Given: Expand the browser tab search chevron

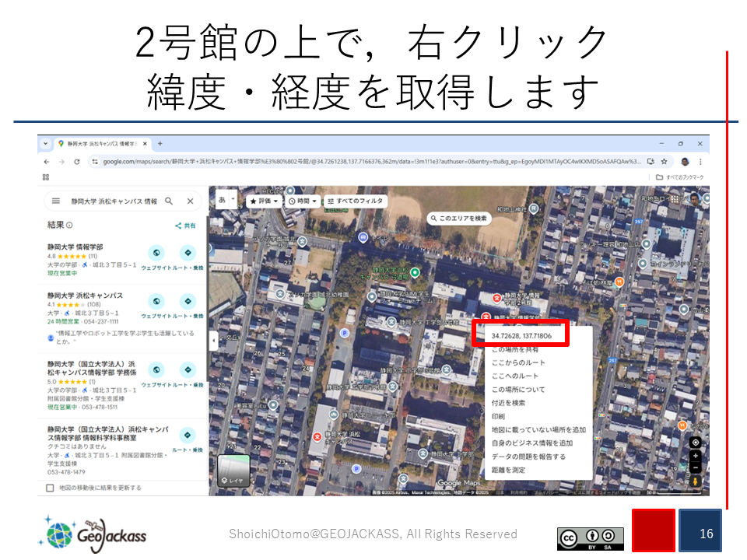Looking at the screenshot, I should 45,144.
